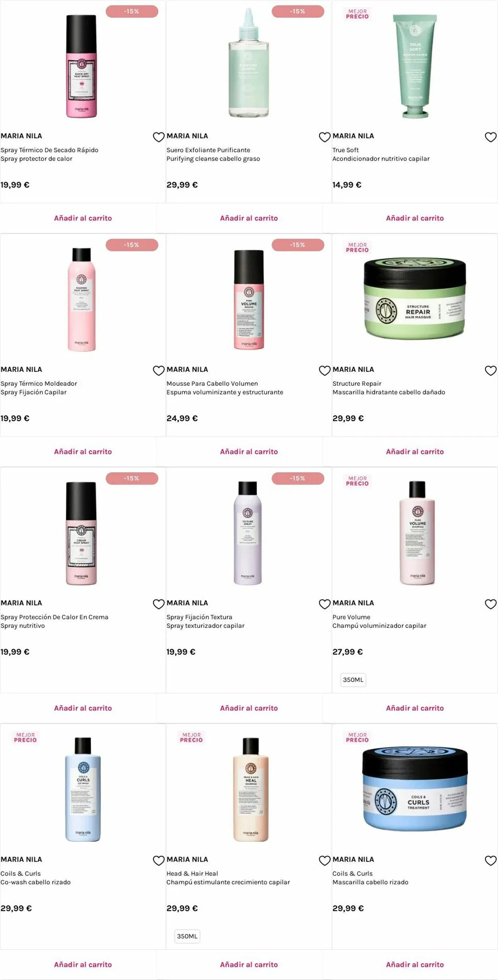This screenshot has height=980, width=498.
Task: Add True Soft conditioner to cart
Action: tap(415, 218)
